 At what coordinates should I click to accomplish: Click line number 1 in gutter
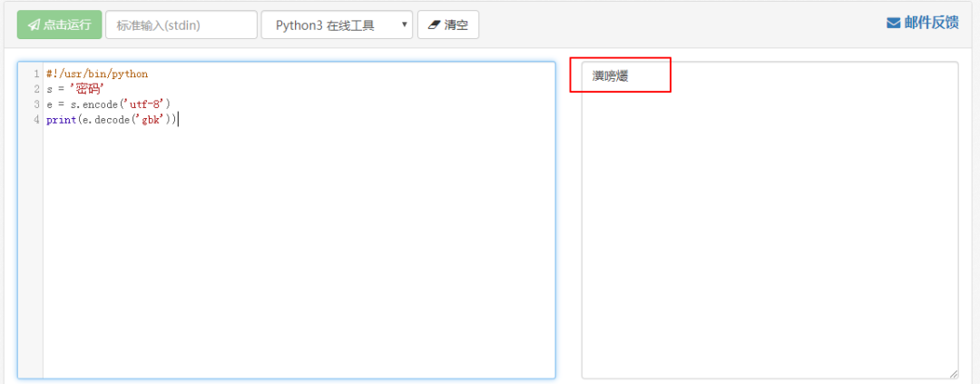[x=37, y=74]
